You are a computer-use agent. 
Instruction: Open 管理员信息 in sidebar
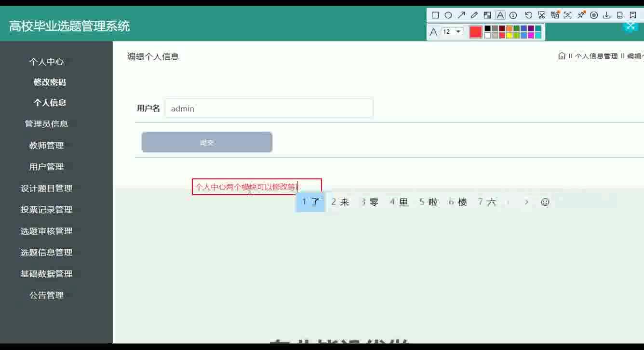[x=46, y=124]
